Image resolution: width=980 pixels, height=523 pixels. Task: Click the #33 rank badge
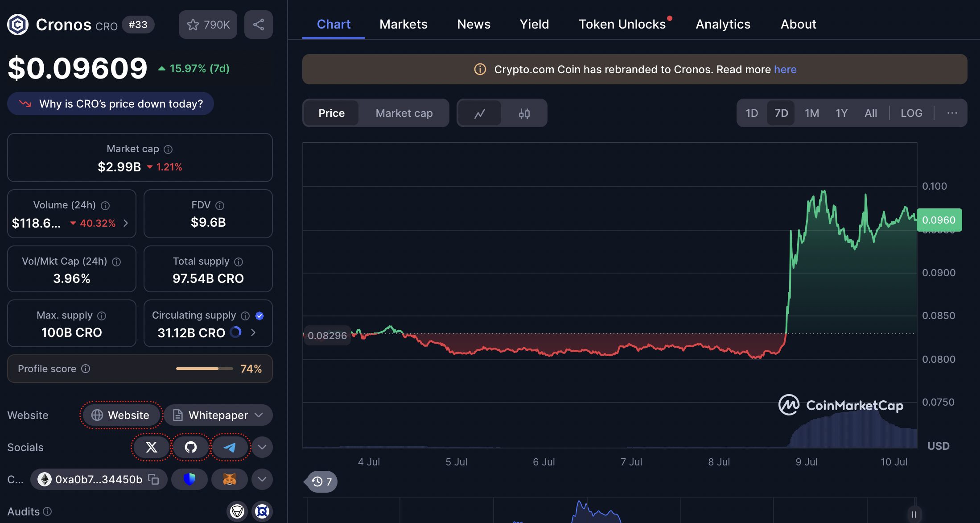pyautogui.click(x=138, y=25)
